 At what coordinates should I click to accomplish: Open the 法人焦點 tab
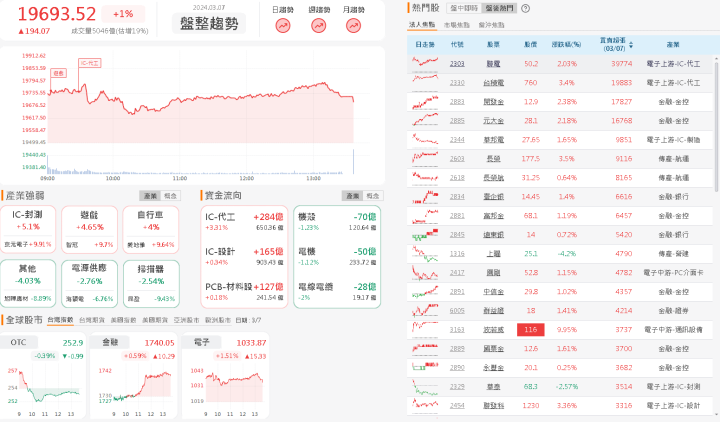click(x=422, y=25)
